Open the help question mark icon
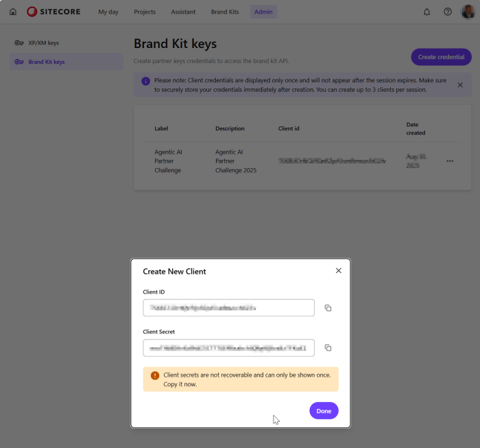The width and height of the screenshot is (480, 448). click(447, 12)
